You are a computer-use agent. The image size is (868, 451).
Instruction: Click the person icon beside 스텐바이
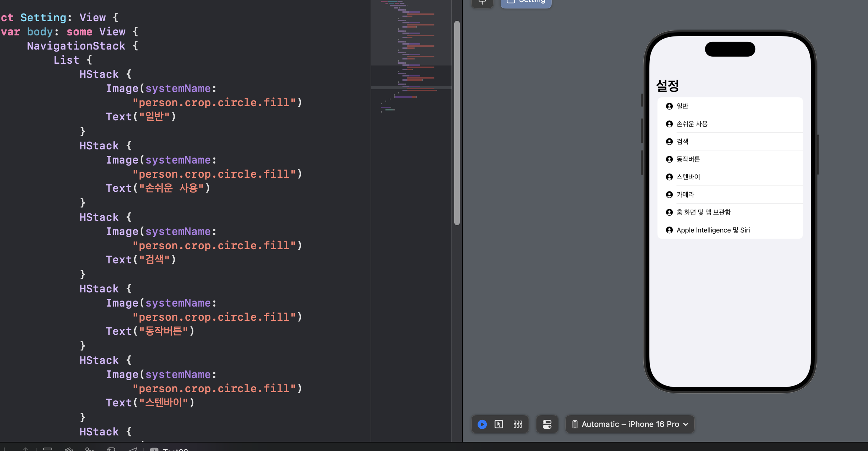[x=669, y=177]
